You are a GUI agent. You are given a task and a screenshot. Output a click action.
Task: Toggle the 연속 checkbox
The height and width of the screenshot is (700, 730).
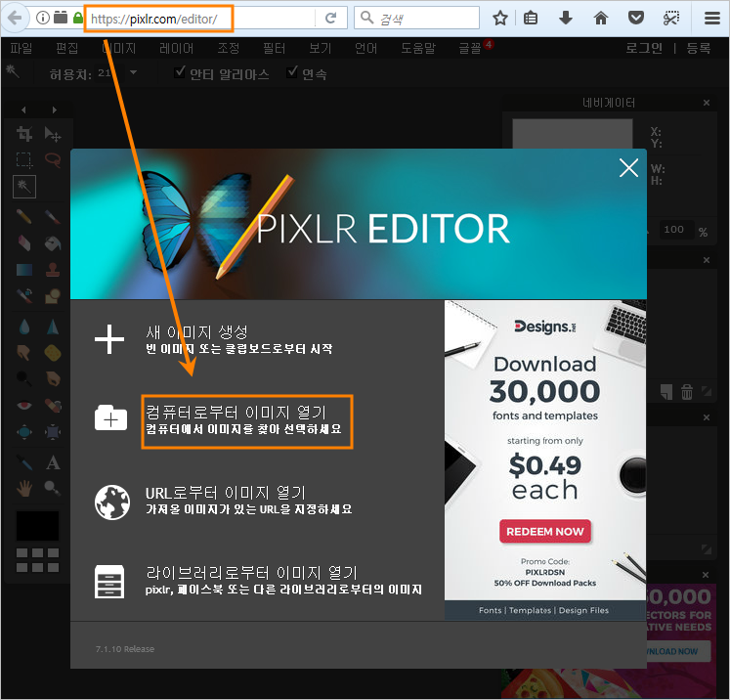coord(292,72)
